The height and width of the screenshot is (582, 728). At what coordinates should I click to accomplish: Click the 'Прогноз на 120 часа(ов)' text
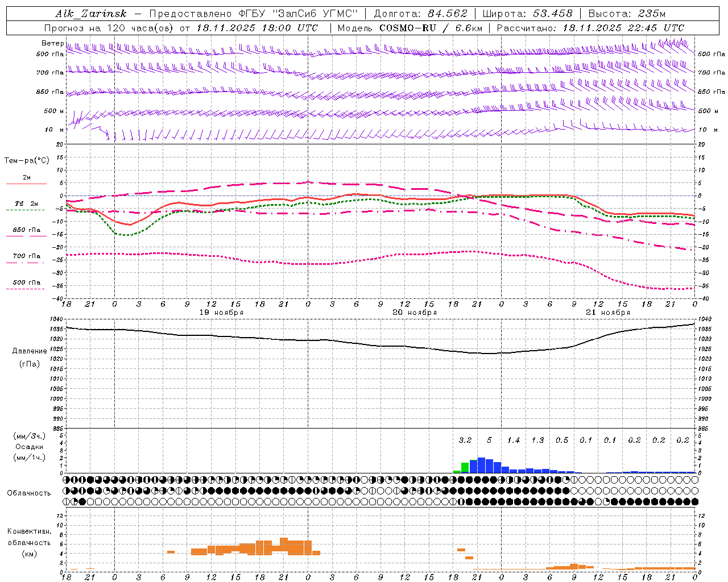(x=109, y=28)
